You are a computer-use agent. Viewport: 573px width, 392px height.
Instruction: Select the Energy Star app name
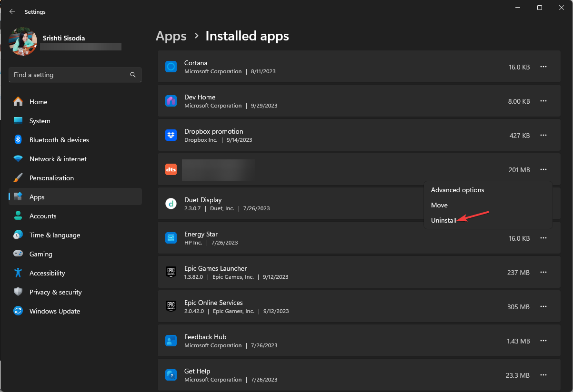click(201, 234)
